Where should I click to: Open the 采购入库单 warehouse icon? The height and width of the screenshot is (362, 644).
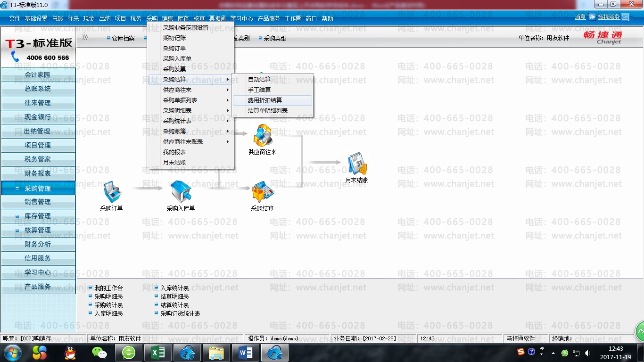[181, 192]
